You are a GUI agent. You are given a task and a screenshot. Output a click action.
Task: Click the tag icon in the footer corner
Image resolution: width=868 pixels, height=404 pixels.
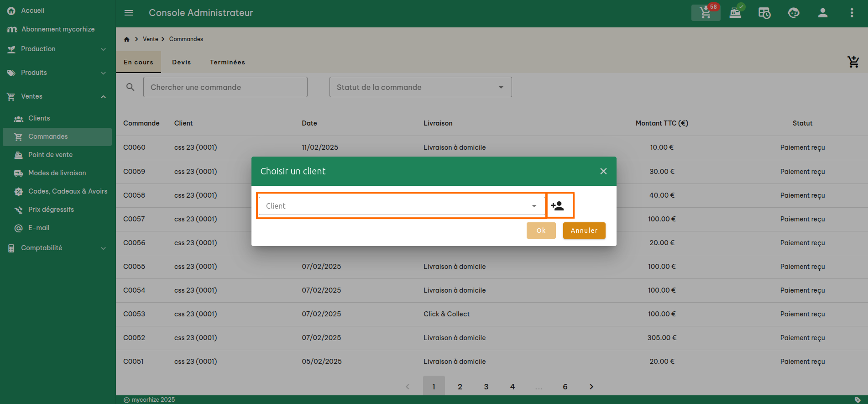pos(858,400)
